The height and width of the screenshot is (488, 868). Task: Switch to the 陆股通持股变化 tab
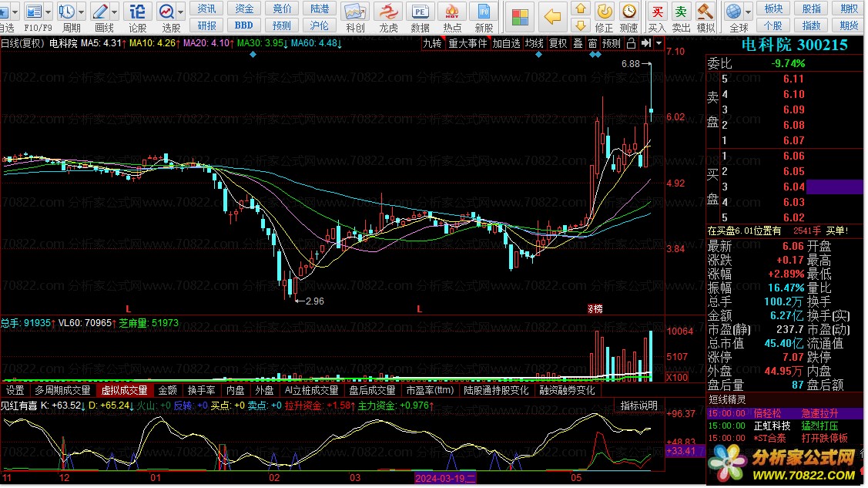coord(497,391)
